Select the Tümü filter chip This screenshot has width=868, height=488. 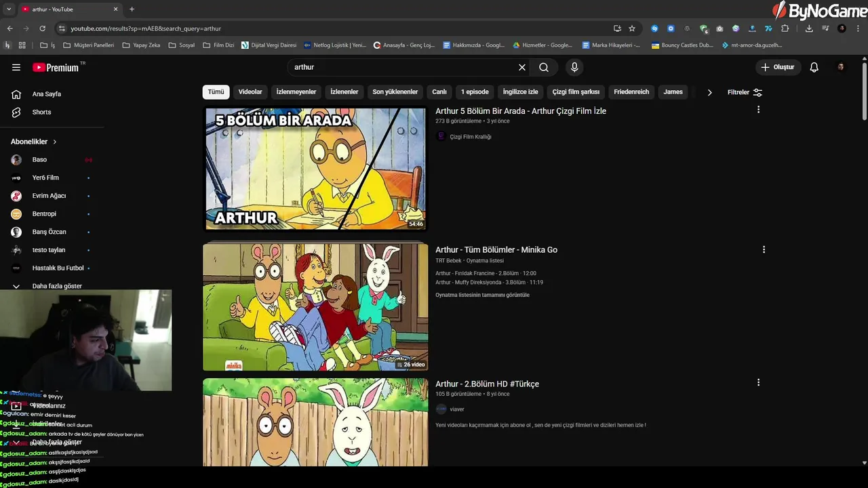click(216, 92)
